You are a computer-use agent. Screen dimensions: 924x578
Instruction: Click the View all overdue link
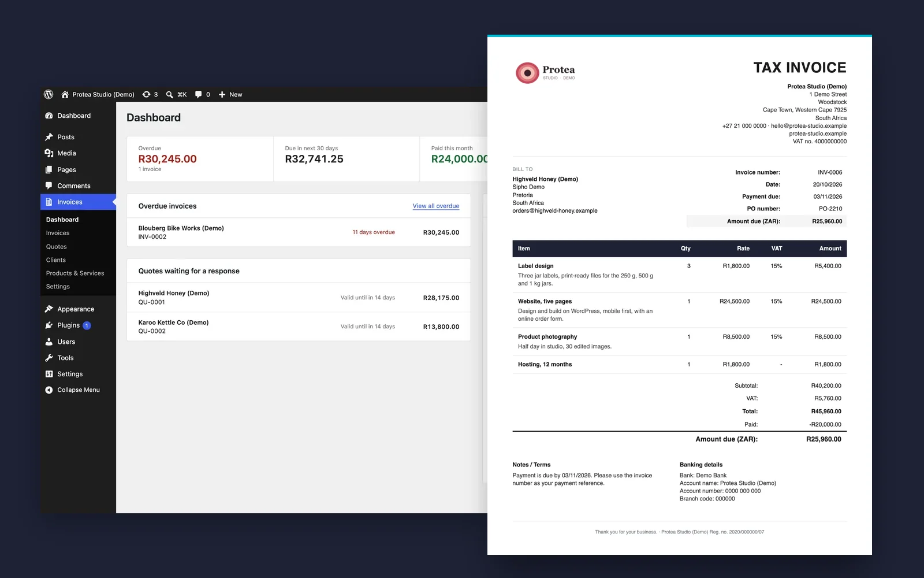point(436,206)
